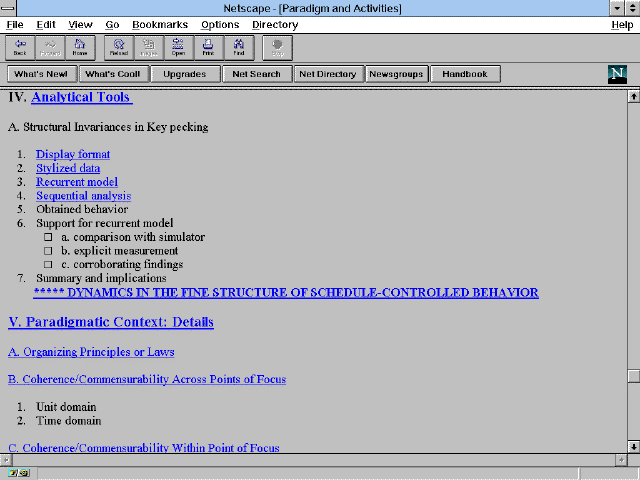Image resolution: width=640 pixels, height=480 pixels.
Task: Click the text 'Obtained behavior'
Action: (82, 209)
